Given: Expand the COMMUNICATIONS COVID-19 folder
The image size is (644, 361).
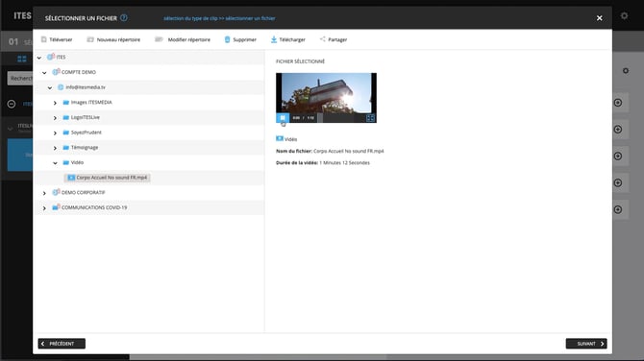Looking at the screenshot, I should click(x=44, y=208).
